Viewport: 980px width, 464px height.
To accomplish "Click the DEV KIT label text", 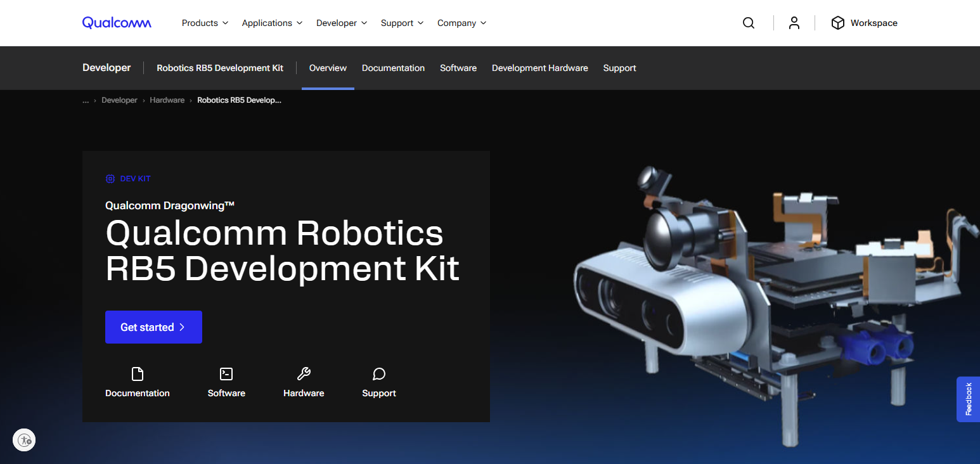I will [136, 179].
